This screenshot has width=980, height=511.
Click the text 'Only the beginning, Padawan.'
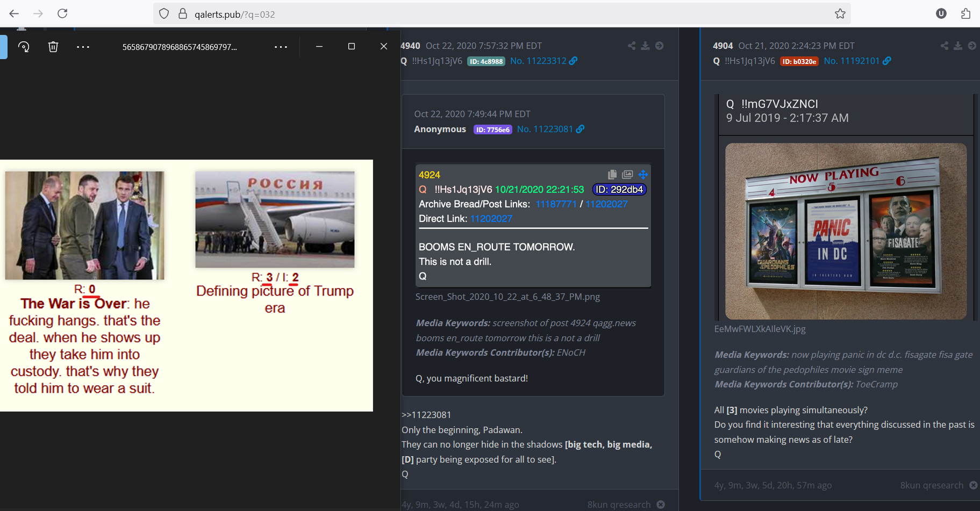462,430
